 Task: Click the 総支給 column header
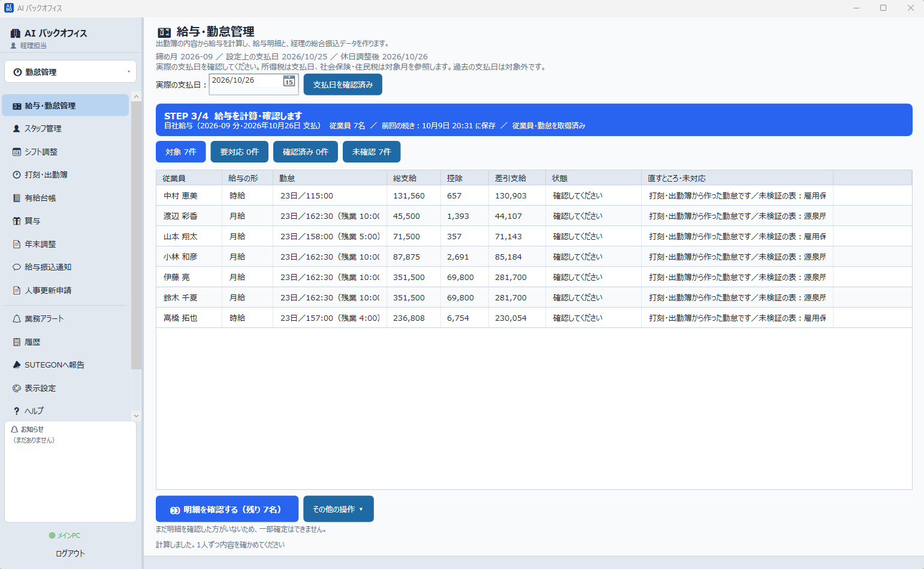[414, 178]
